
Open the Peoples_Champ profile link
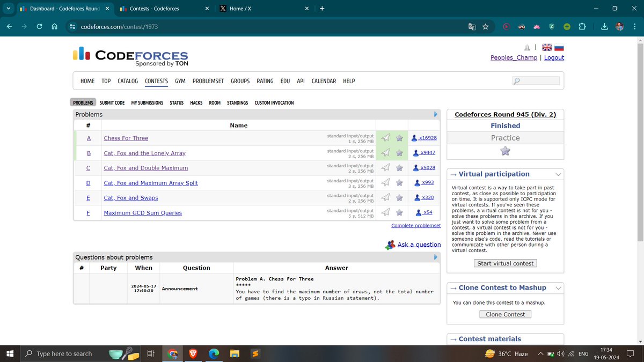pos(514,57)
